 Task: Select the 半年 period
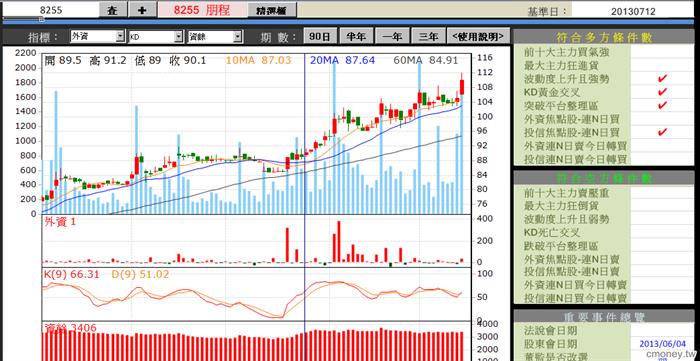(x=356, y=37)
